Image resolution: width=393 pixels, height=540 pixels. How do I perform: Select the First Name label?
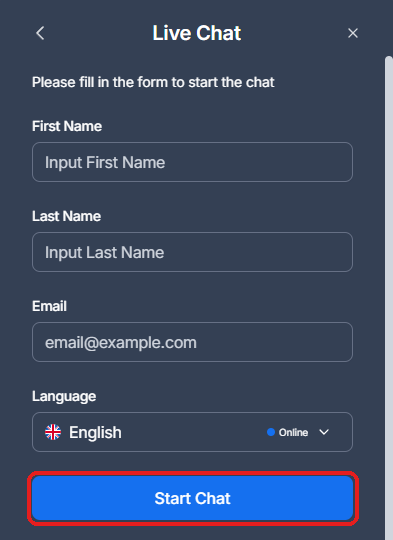coord(67,126)
